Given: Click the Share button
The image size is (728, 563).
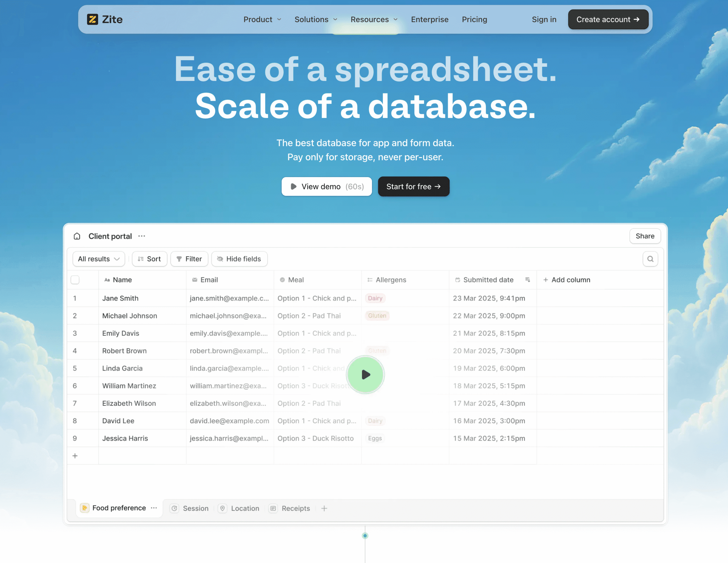Looking at the screenshot, I should point(645,236).
